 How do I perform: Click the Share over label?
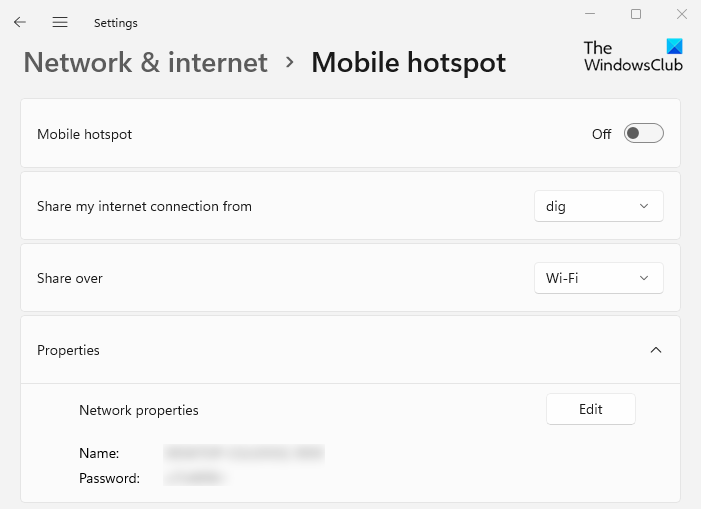coord(70,278)
